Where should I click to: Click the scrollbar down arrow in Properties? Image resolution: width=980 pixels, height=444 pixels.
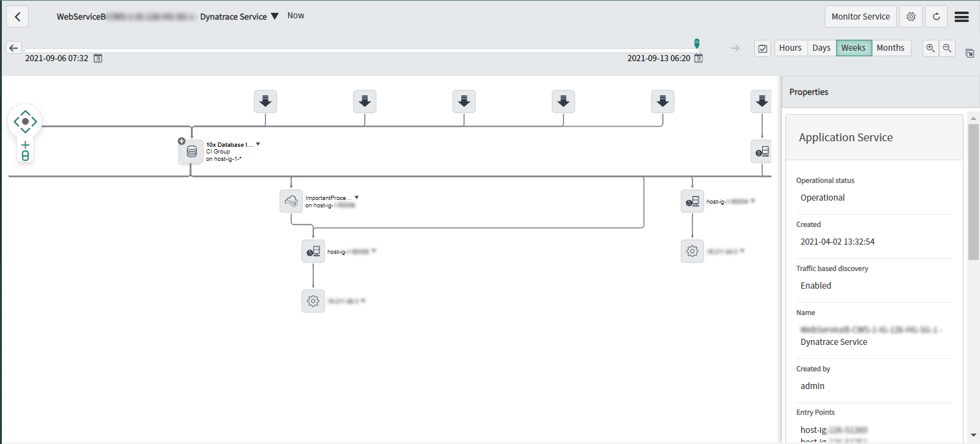tap(973, 435)
